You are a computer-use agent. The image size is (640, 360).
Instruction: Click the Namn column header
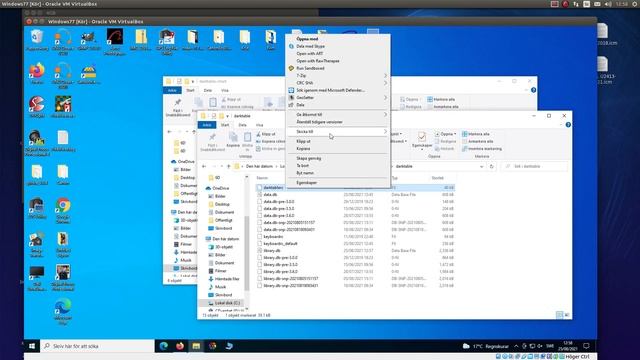tap(262, 178)
